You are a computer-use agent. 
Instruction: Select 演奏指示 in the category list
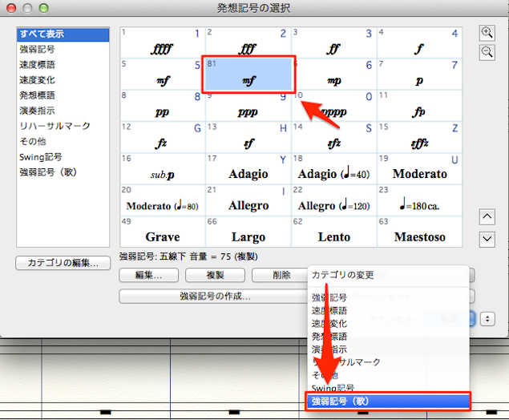tap(63, 111)
